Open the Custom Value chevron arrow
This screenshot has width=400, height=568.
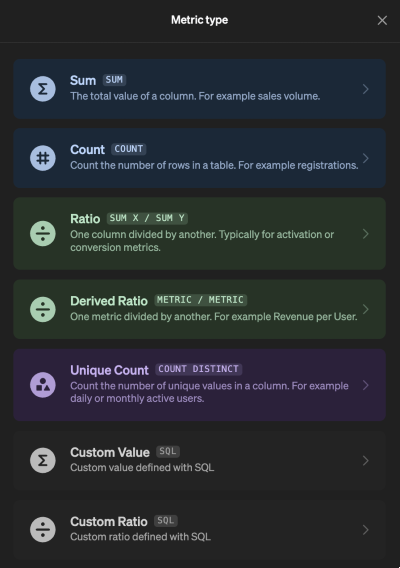(x=366, y=460)
